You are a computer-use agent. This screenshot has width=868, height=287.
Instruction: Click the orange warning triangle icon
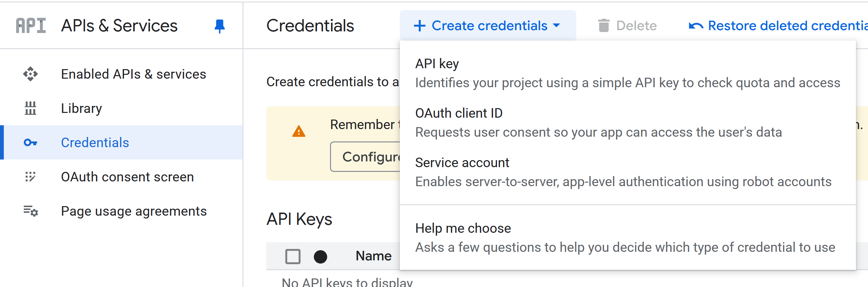[299, 131]
